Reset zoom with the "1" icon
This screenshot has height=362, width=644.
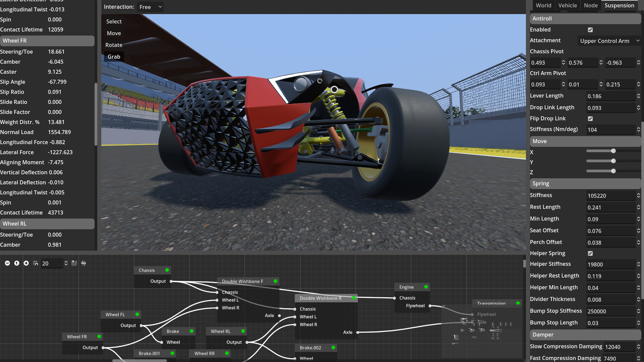click(16, 263)
